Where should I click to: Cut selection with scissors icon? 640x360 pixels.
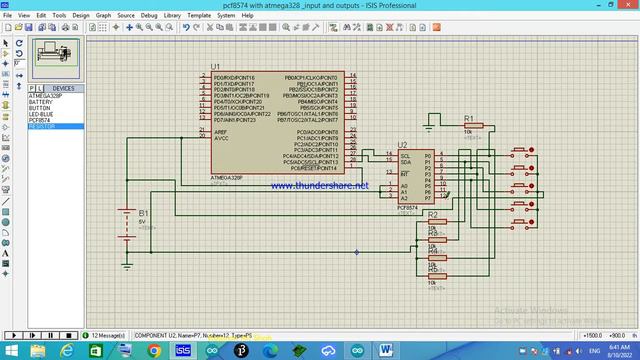point(210,27)
